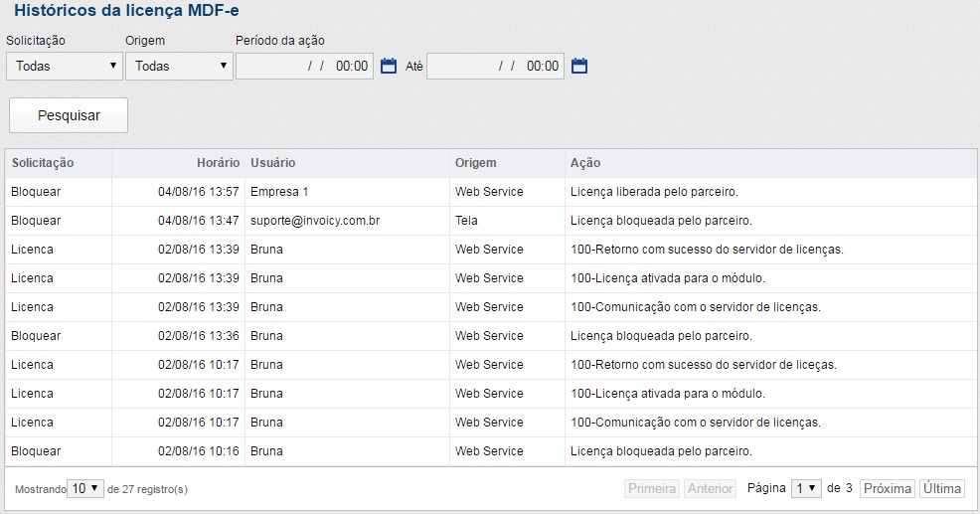Select the row with suporte@invoicy.com.br user
This screenshot has height=514, width=980.
315,221
